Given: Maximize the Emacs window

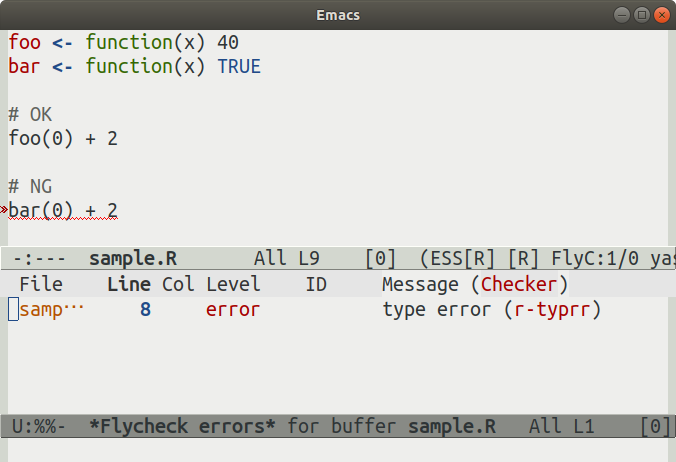Looking at the screenshot, I should 640,15.
